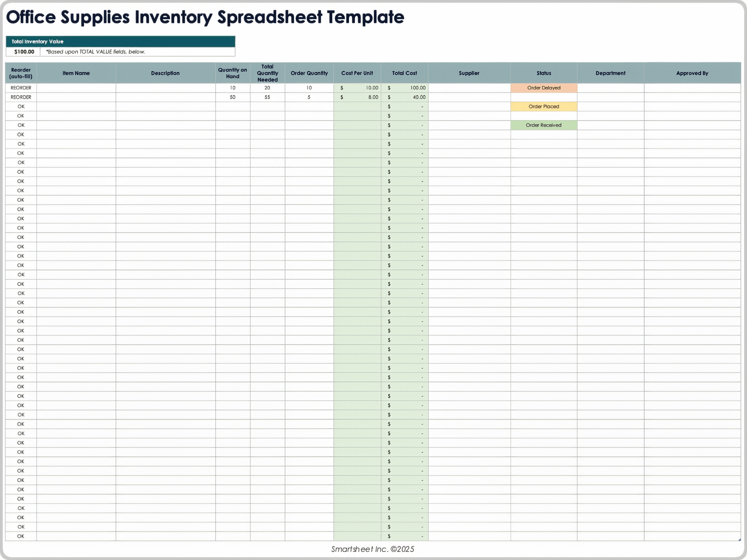Click the Total Inventory Value header bar

[120, 42]
